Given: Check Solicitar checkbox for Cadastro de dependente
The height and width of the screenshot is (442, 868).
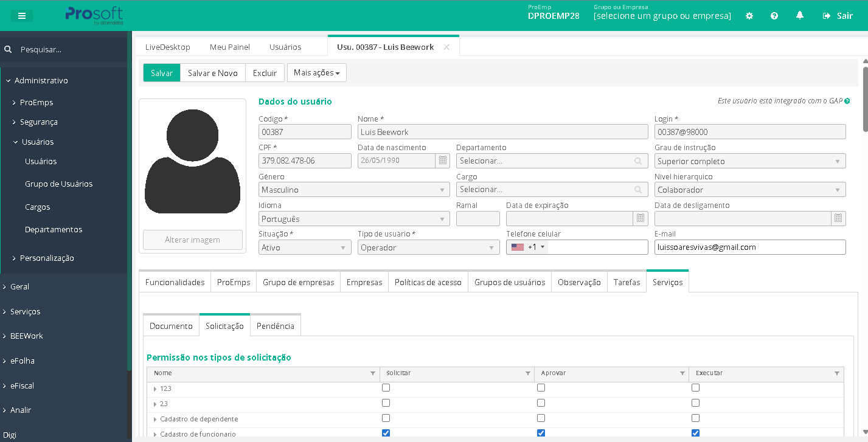Looking at the screenshot, I should point(386,418).
